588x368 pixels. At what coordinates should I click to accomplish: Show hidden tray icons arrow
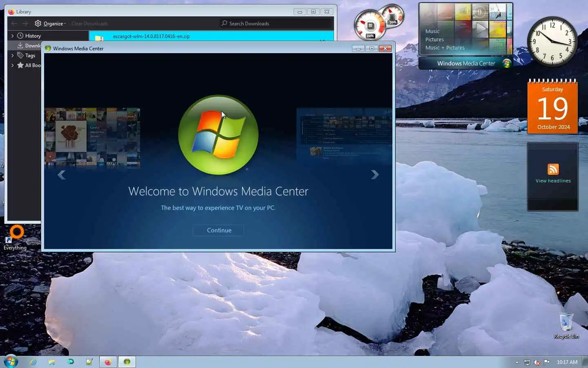tap(517, 362)
